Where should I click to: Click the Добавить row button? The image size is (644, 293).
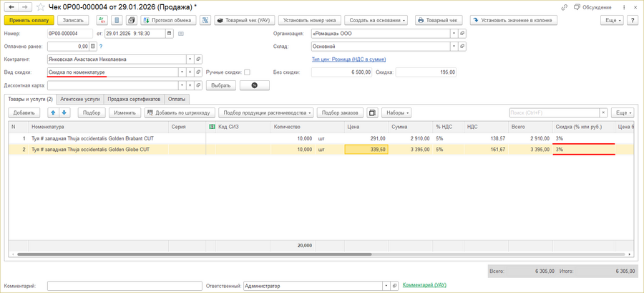(x=24, y=112)
